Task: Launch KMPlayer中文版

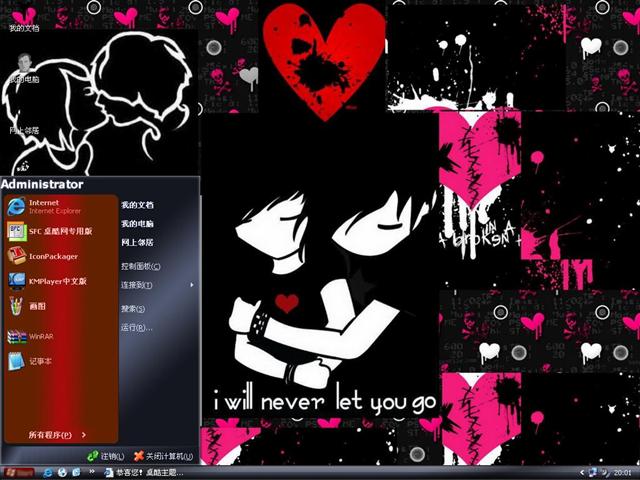Action: coord(61,281)
